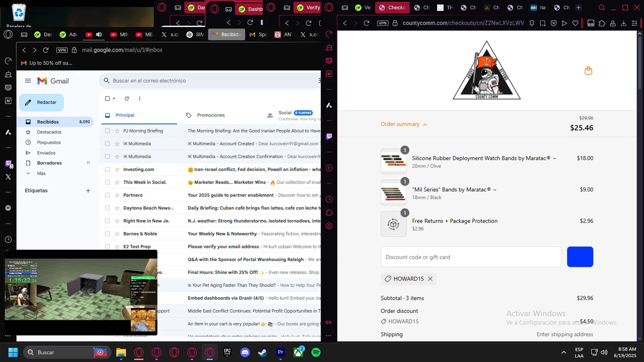Viewport: 644px width, 362px height.
Task: Open the Silicone Rubber Deployment Watch Bands thumbnail
Action: (393, 161)
